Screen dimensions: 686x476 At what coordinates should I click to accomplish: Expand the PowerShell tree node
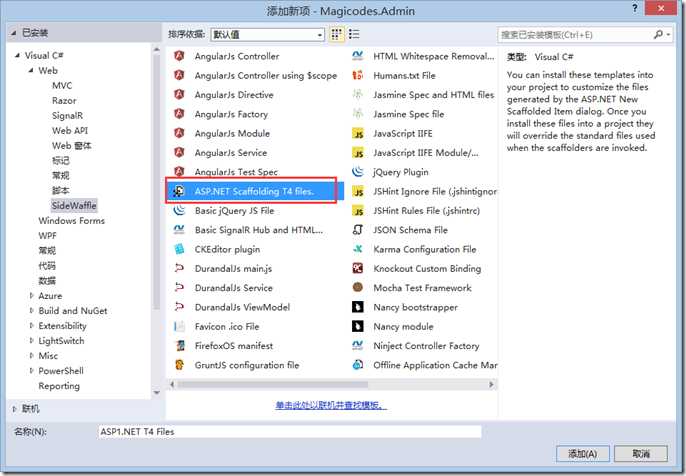pyautogui.click(x=31, y=371)
